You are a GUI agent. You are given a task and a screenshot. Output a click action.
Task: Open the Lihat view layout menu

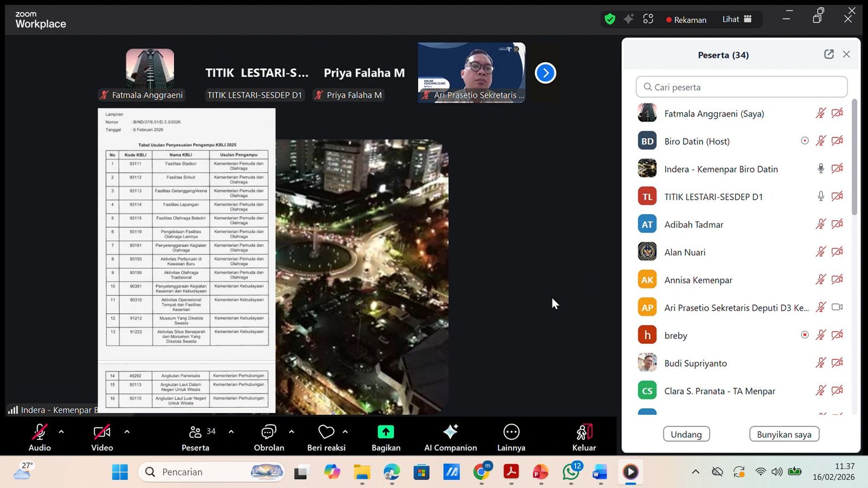[736, 20]
